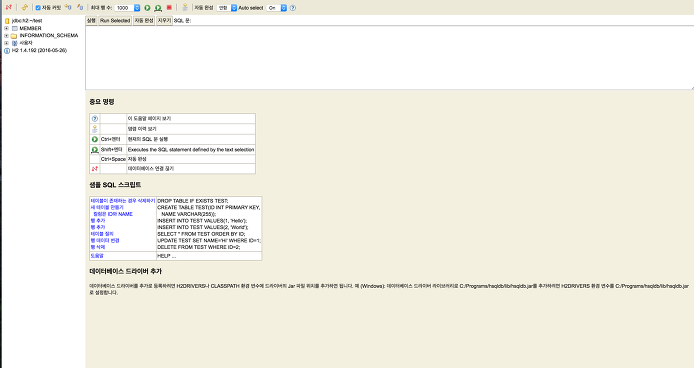Click the text 'Executes the SQL statement defined by the text selection'
Screen dimensions: 694x368
tap(191, 150)
